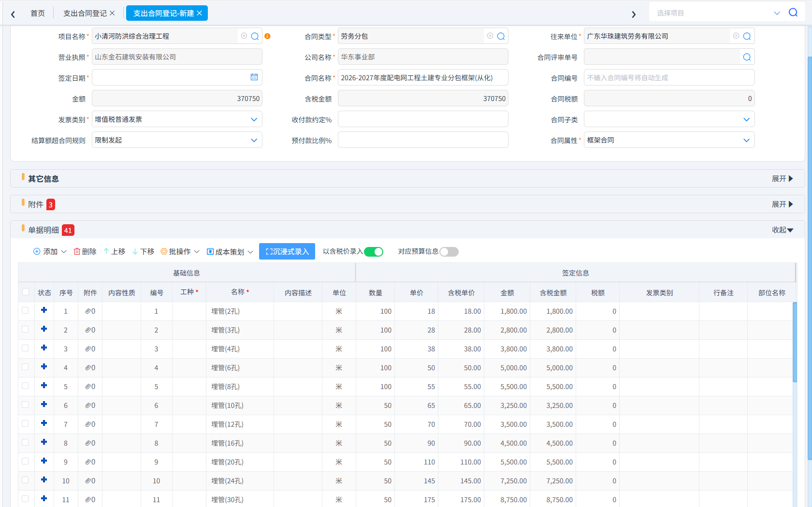Click the search icon in the 项目名称 field

click(x=255, y=36)
